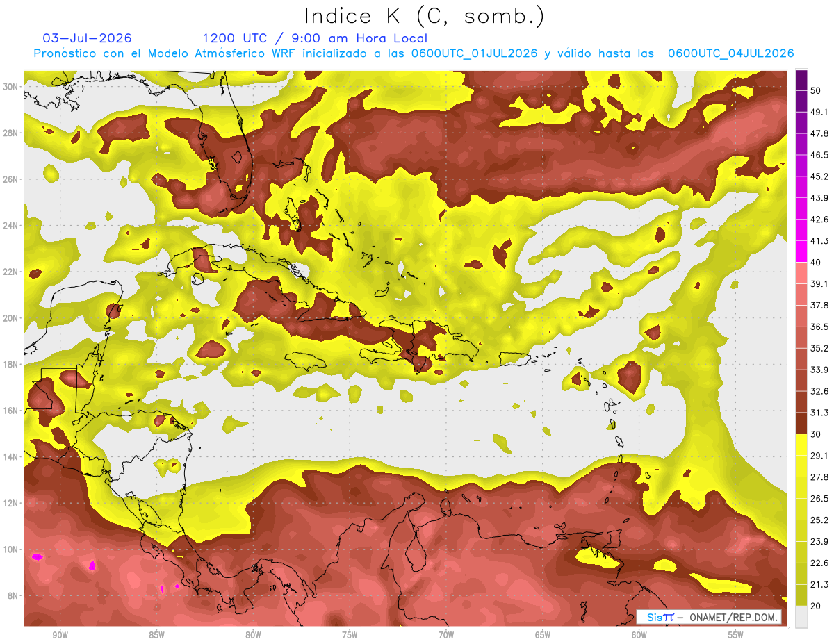Click the 8N latitude axis label

tap(14, 596)
